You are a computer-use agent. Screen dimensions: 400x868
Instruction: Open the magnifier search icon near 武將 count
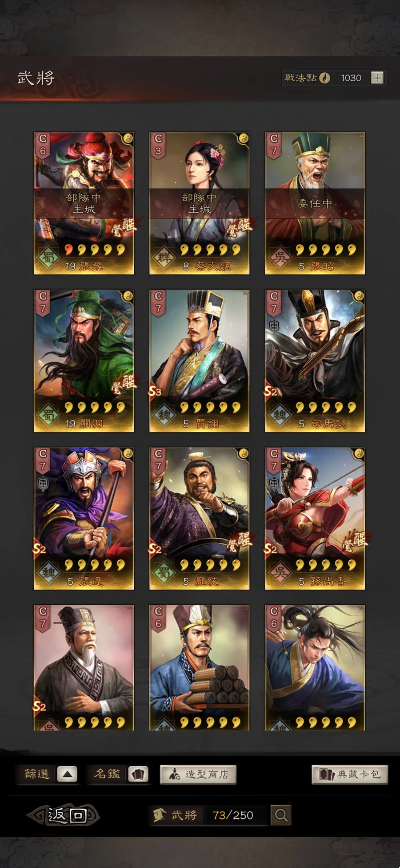click(x=281, y=815)
